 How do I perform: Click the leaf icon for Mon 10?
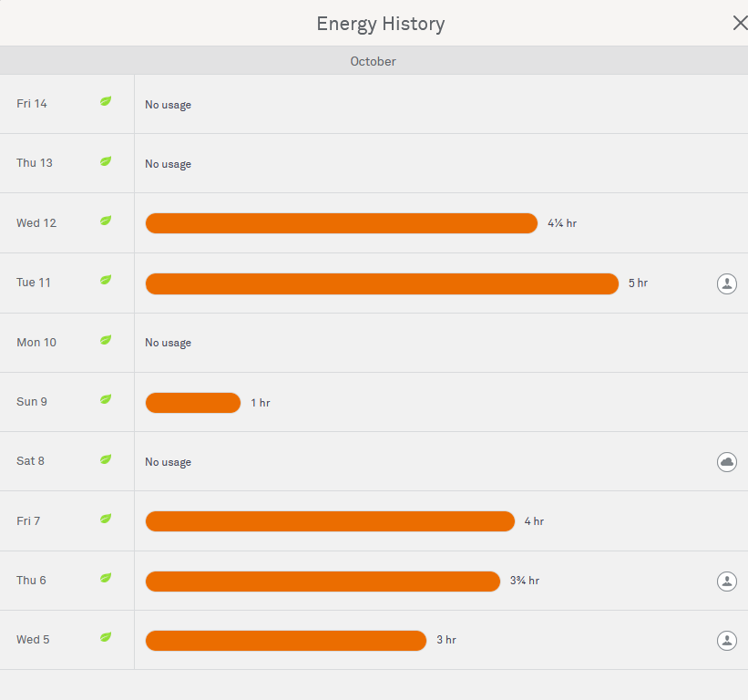pyautogui.click(x=106, y=341)
